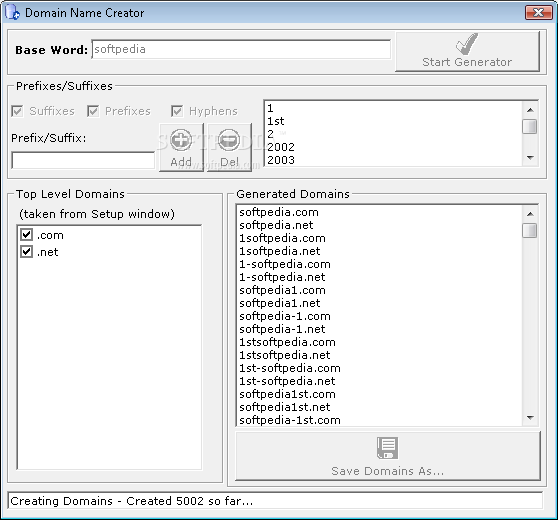Select '2' in the prefix list
The image size is (558, 520).
(393, 134)
